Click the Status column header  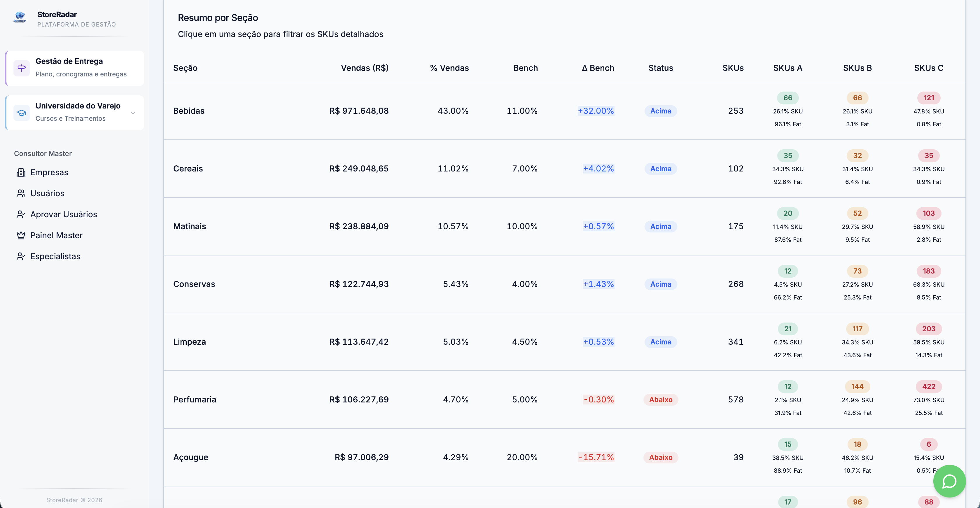click(x=660, y=68)
